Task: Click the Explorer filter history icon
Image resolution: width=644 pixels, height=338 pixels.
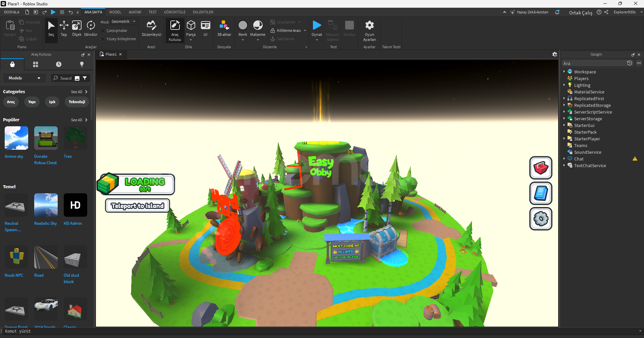Action: 630,63
